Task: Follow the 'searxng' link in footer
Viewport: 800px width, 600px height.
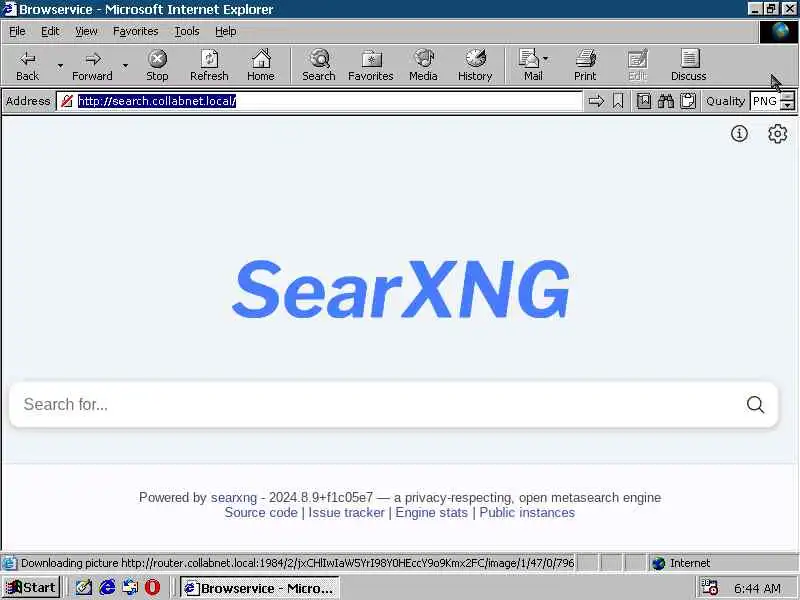Action: pyautogui.click(x=234, y=497)
